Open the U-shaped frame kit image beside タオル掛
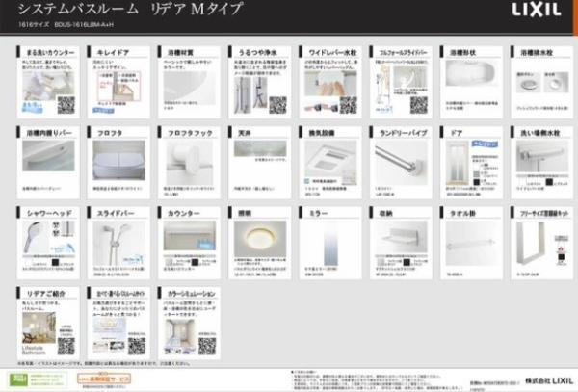 point(531,243)
